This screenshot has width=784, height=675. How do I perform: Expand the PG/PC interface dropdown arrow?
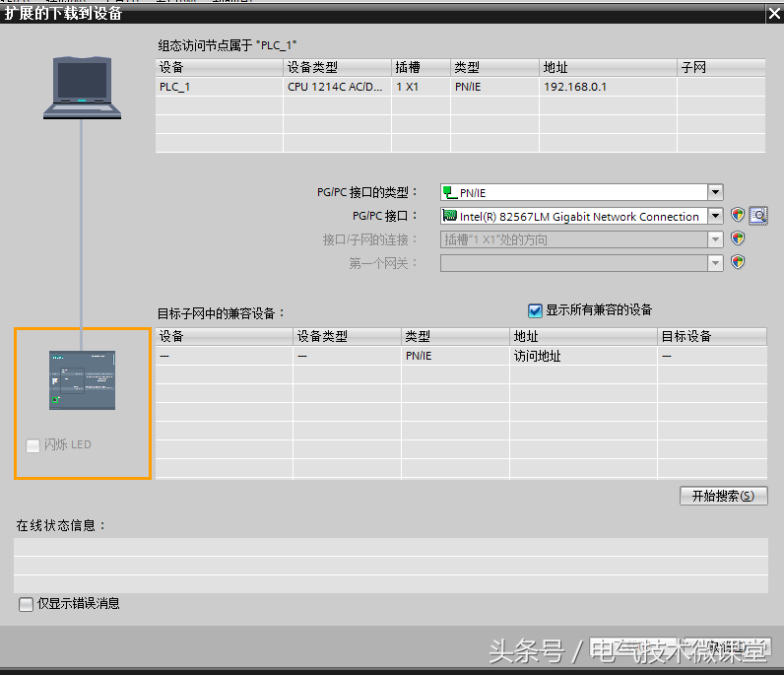[x=715, y=216]
